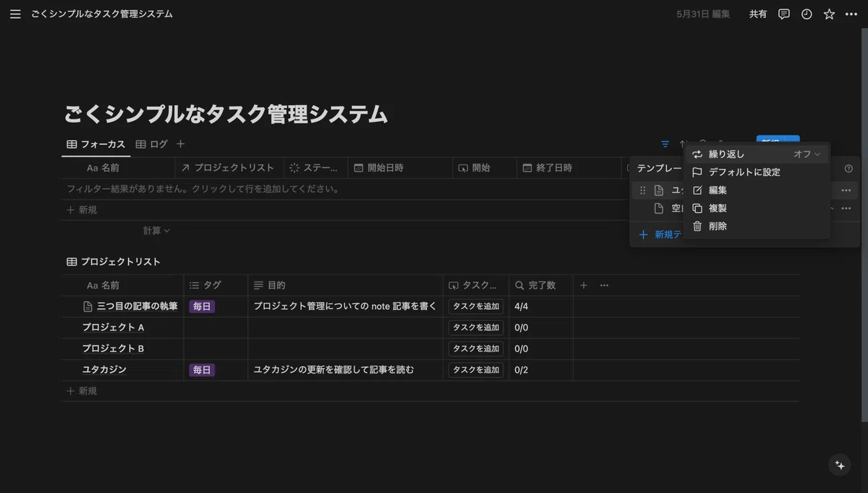
Task: Click the プロジェクトリスト database title
Action: click(x=121, y=261)
